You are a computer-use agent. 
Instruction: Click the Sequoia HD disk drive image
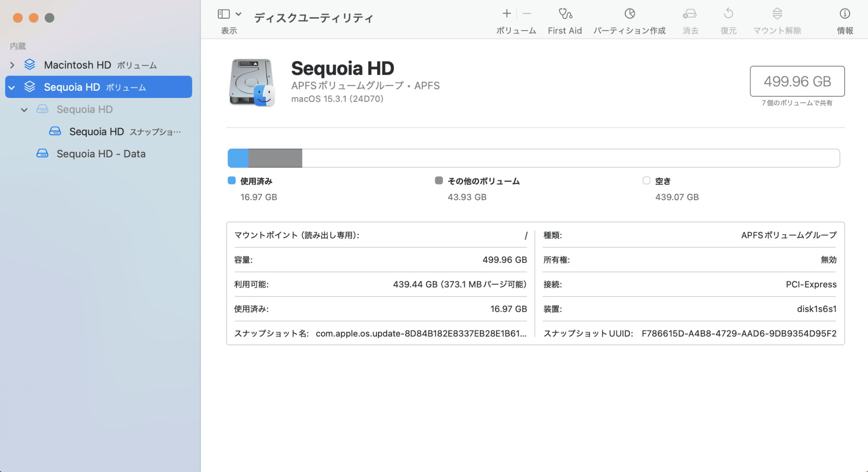252,82
